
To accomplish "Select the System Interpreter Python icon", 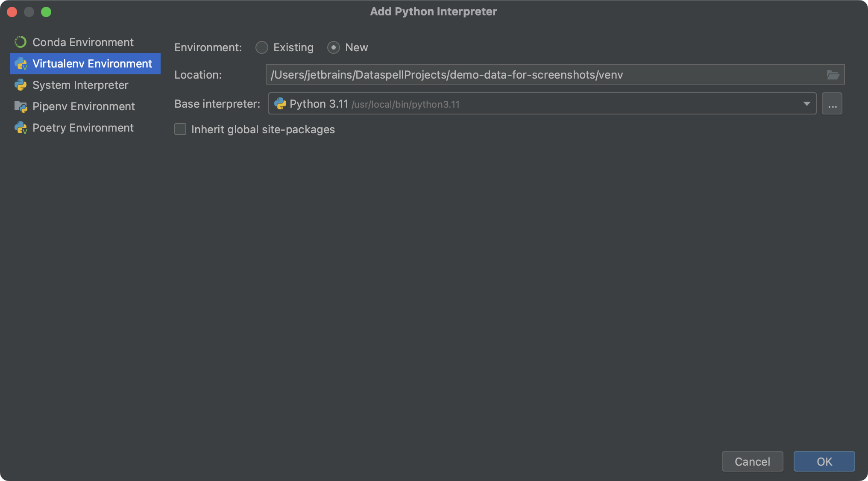I will [21, 85].
